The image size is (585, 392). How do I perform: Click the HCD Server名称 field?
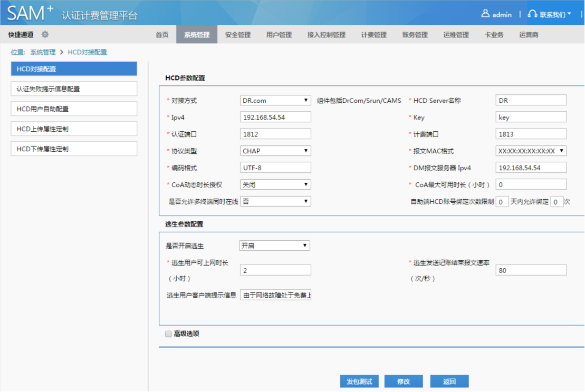tap(531, 100)
